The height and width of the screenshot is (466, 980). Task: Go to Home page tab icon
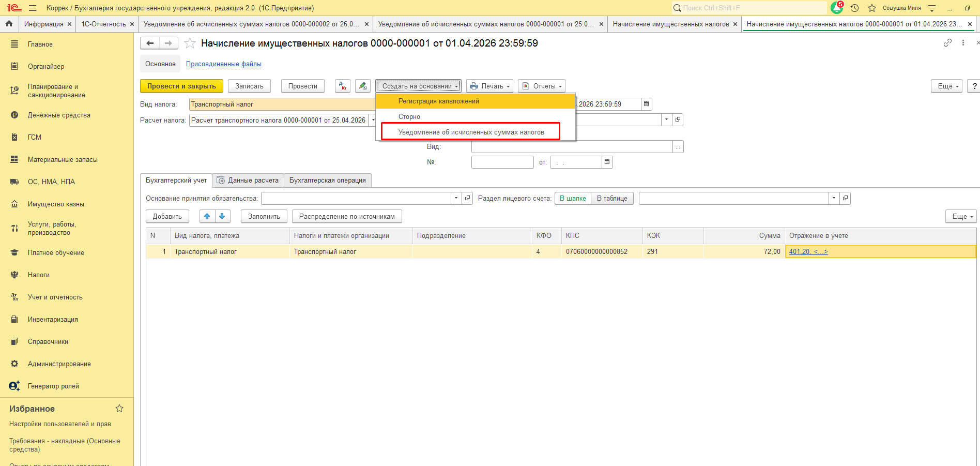9,24
